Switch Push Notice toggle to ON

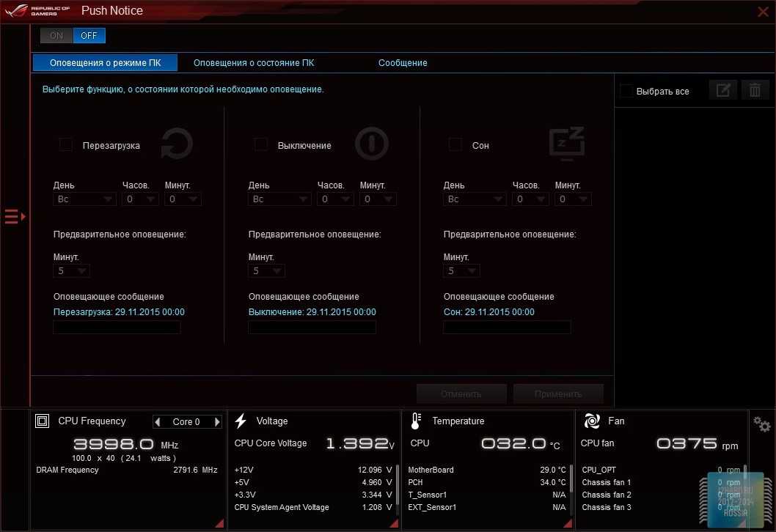pos(56,35)
